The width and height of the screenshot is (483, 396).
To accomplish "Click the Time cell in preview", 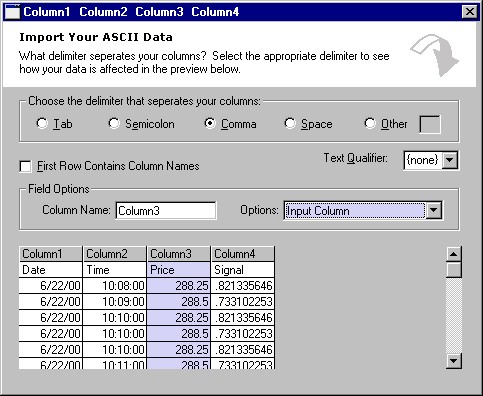I will point(115,270).
